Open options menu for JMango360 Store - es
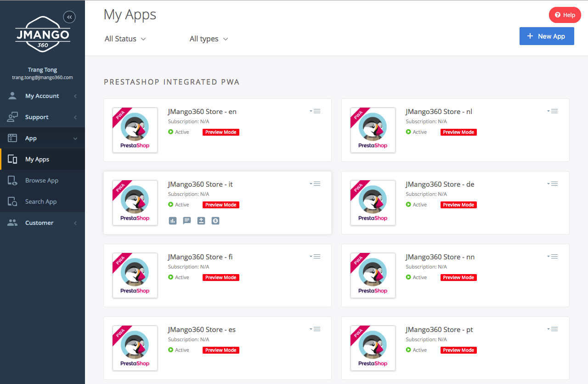The image size is (588, 384). tap(315, 329)
